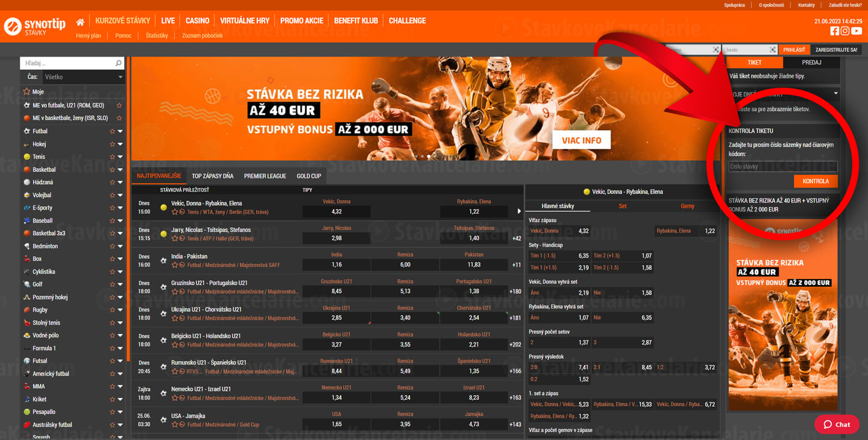Select odds 1,38 for Portugalsko U21
This screenshot has height=440, width=868.
[x=474, y=291]
